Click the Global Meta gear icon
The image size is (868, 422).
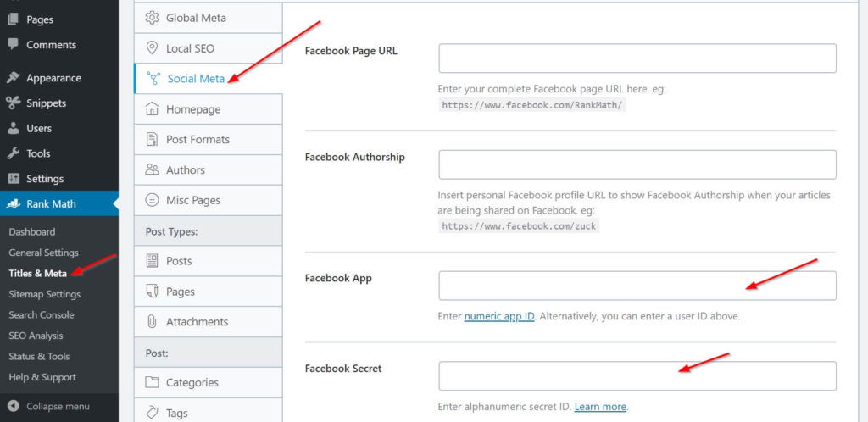(x=152, y=18)
